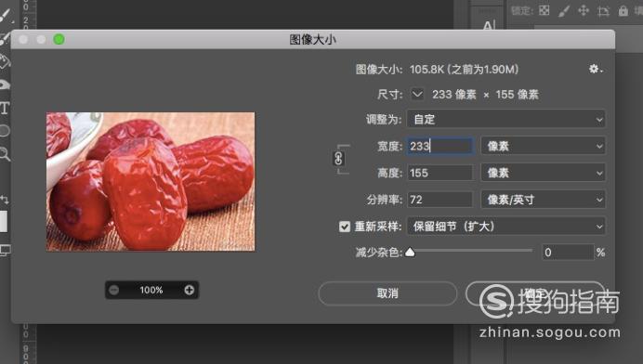Enable lock transparent pixels checkerboard icon
643x364 pixels.
(x=545, y=10)
